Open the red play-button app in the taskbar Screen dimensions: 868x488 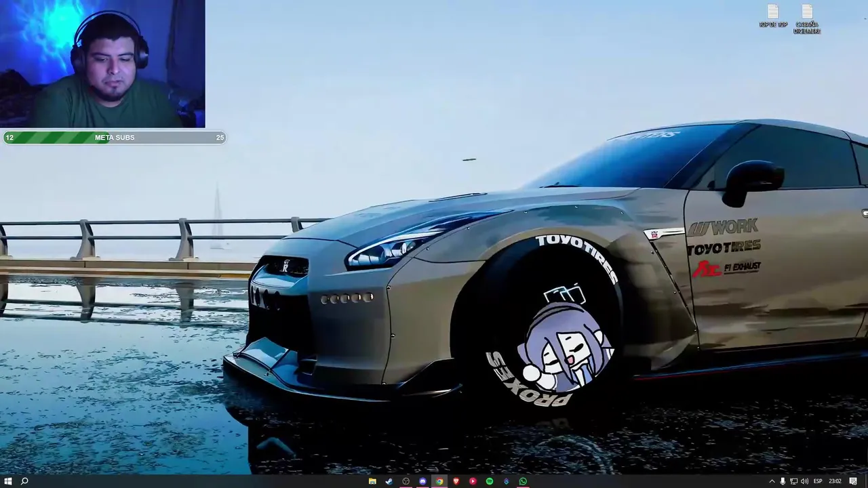pos(473,481)
